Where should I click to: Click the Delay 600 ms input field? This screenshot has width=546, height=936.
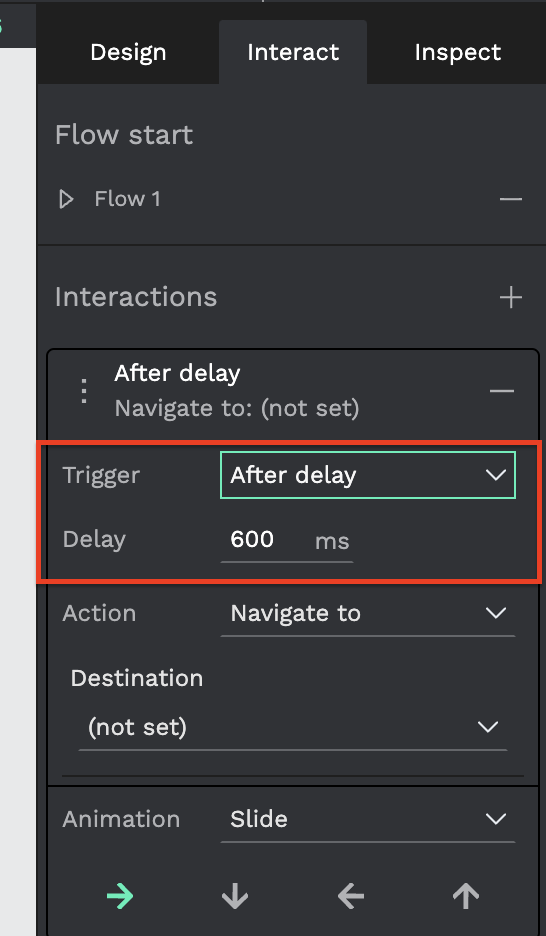[286, 540]
